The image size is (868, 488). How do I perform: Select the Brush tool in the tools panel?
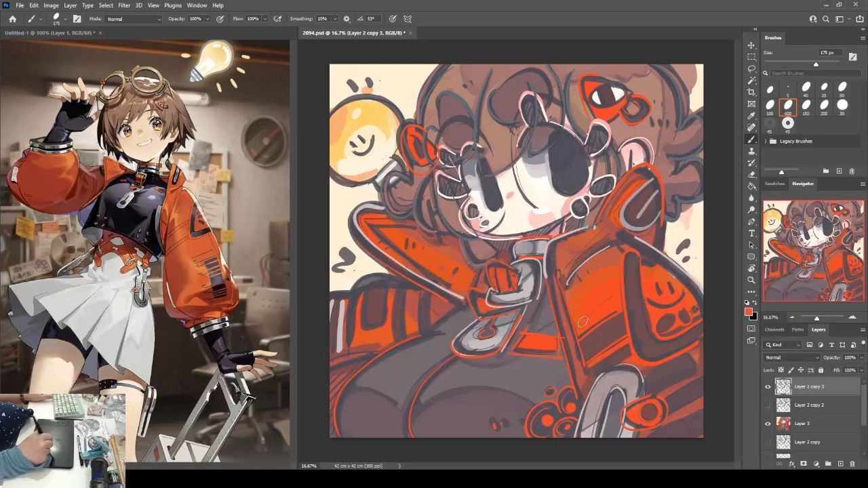coord(751,139)
